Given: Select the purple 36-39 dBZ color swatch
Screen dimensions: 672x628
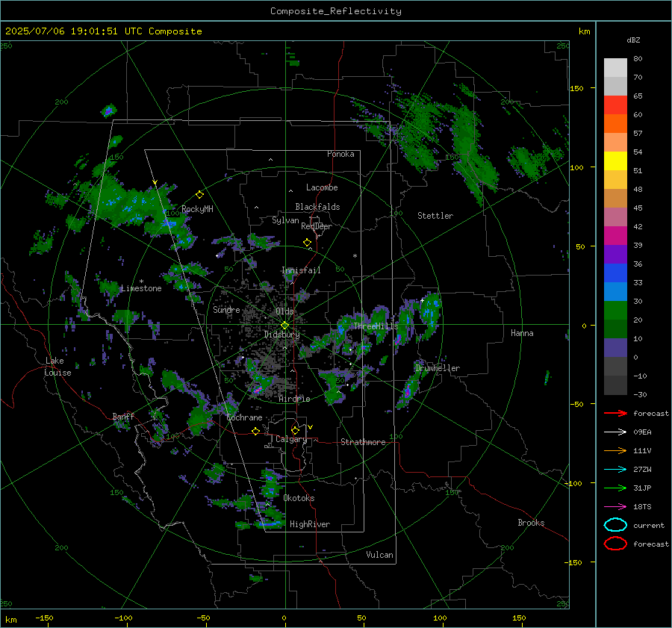Looking at the screenshot, I should pos(615,254).
